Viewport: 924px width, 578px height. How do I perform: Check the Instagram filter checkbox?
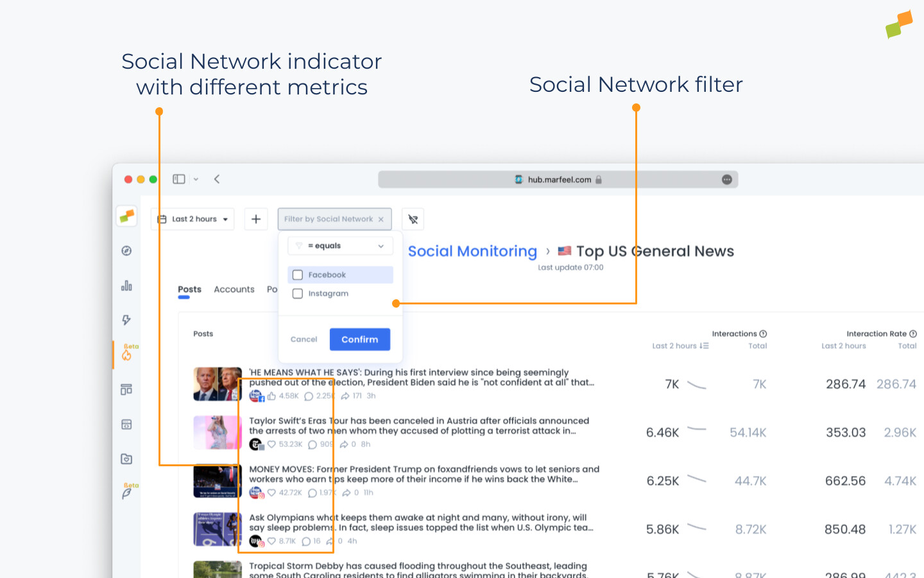(x=298, y=293)
